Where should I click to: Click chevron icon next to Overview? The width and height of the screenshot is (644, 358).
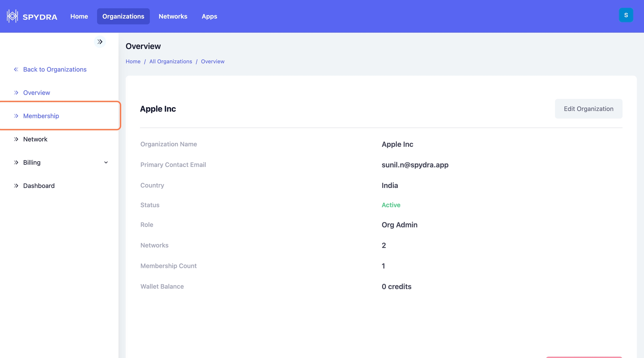point(16,93)
